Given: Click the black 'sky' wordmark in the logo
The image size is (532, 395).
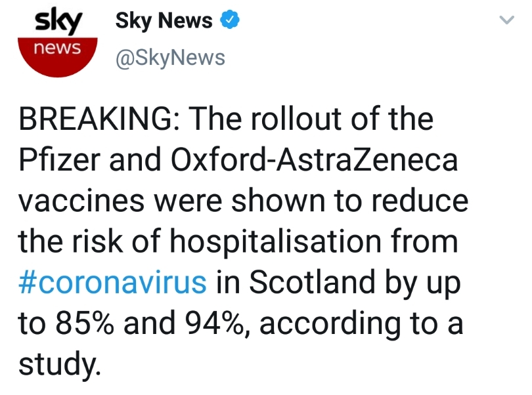Looking at the screenshot, I should [58, 22].
